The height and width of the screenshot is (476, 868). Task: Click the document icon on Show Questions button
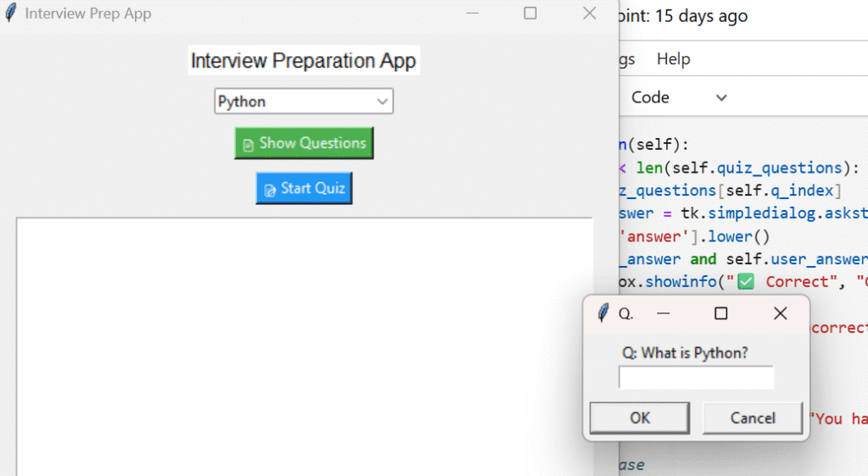click(x=248, y=145)
